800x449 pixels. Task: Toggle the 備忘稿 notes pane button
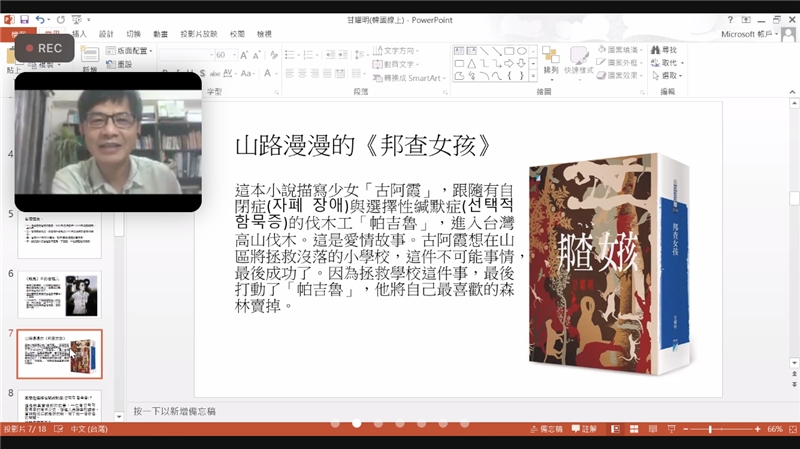(x=546, y=429)
